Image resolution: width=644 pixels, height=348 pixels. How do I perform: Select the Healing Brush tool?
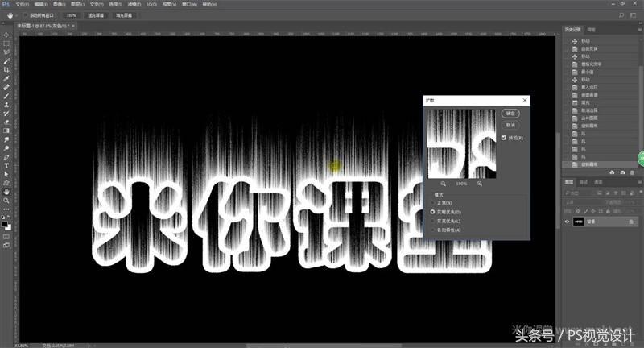pos(6,87)
